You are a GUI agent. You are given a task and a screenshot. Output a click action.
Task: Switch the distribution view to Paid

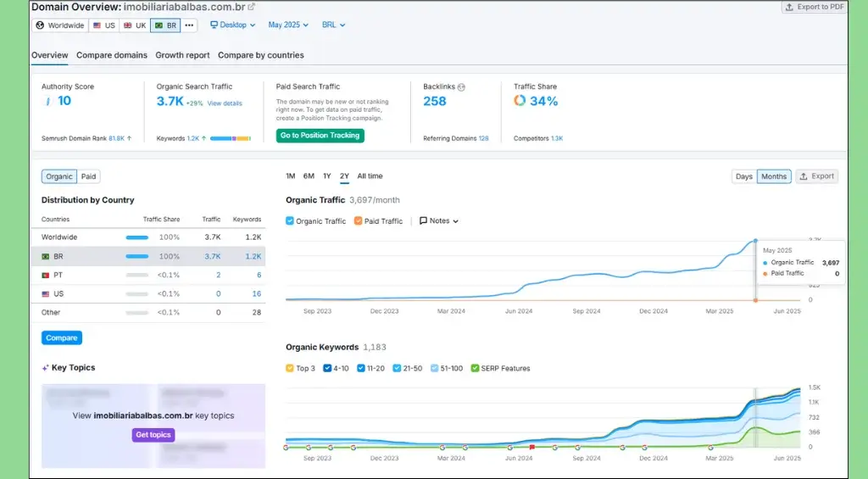pyautogui.click(x=88, y=176)
